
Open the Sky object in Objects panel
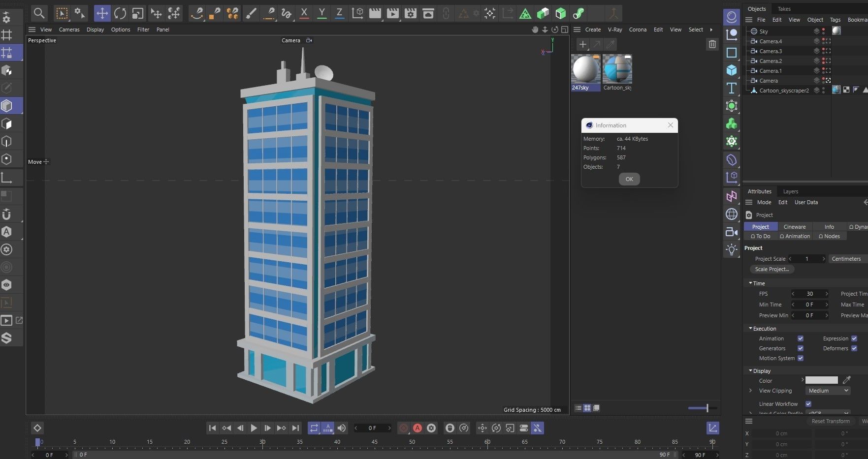[x=764, y=31]
